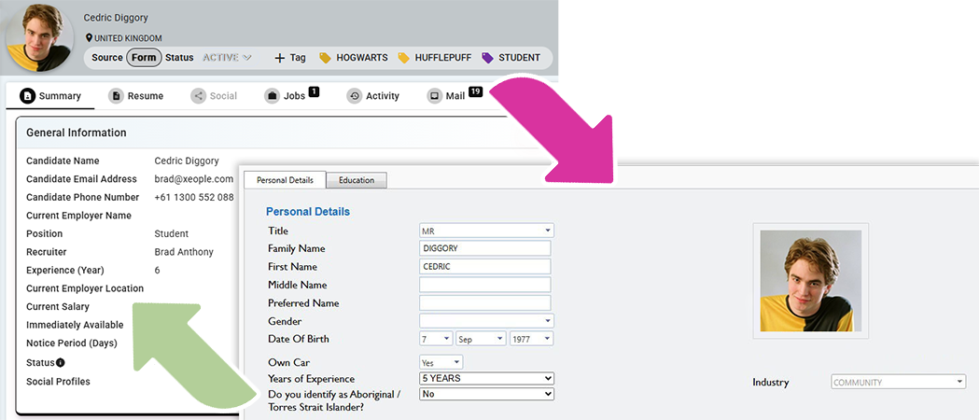Open the birth year dropdown 1977

pyautogui.click(x=531, y=339)
